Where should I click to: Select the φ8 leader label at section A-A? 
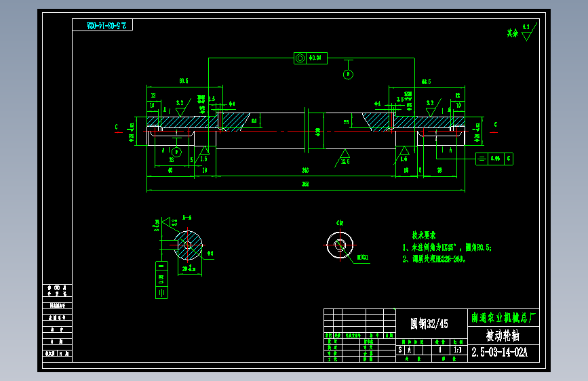tap(210, 254)
